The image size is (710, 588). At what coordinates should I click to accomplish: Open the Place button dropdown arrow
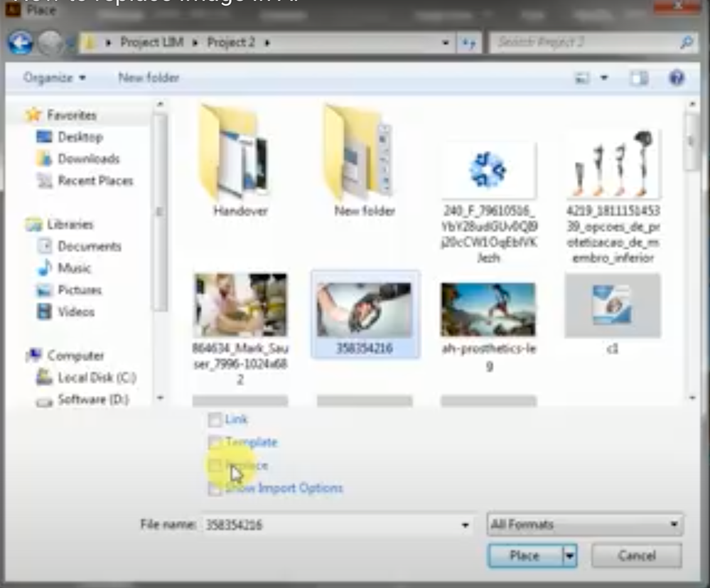[569, 555]
